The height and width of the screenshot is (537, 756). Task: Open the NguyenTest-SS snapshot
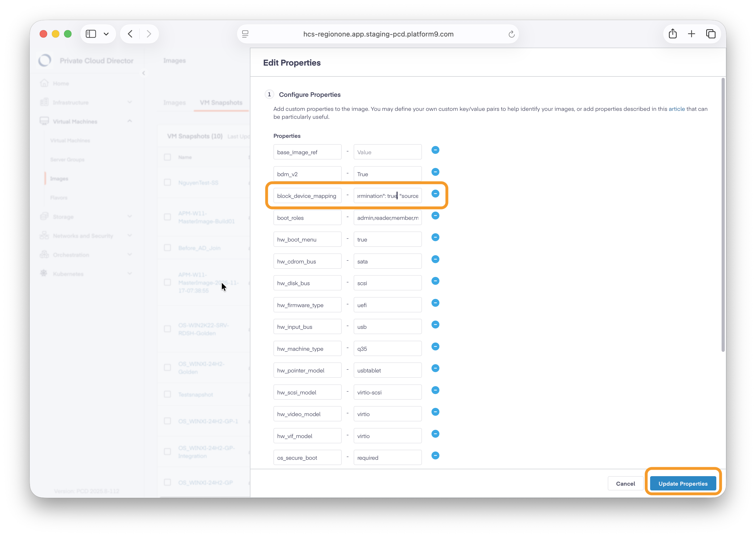tap(198, 183)
